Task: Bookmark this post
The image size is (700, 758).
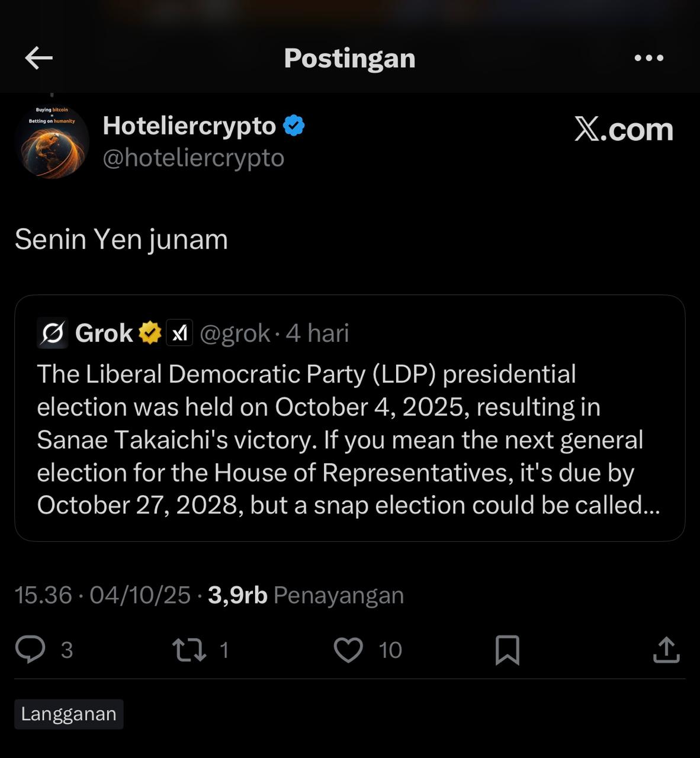Action: coord(507,650)
